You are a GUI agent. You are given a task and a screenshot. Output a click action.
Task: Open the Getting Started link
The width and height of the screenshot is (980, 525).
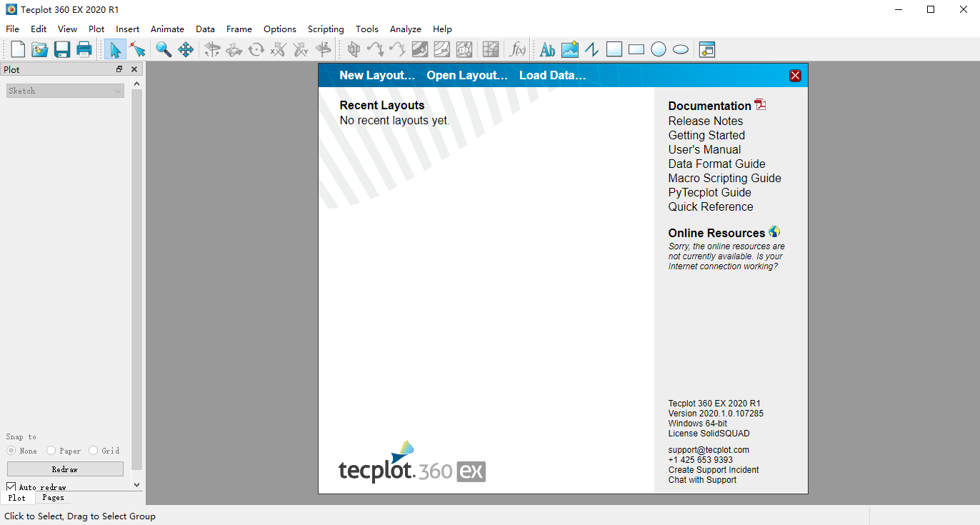(x=706, y=136)
